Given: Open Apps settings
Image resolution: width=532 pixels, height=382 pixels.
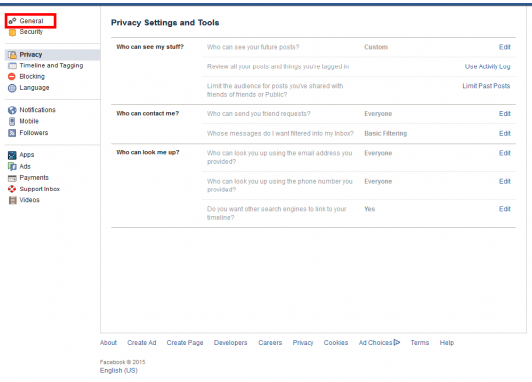Looking at the screenshot, I should pos(27,155).
